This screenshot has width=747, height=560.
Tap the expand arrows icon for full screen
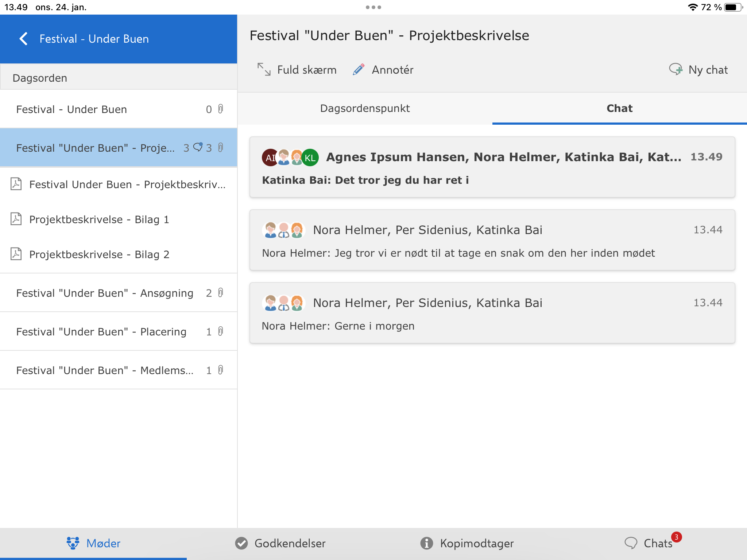264,69
